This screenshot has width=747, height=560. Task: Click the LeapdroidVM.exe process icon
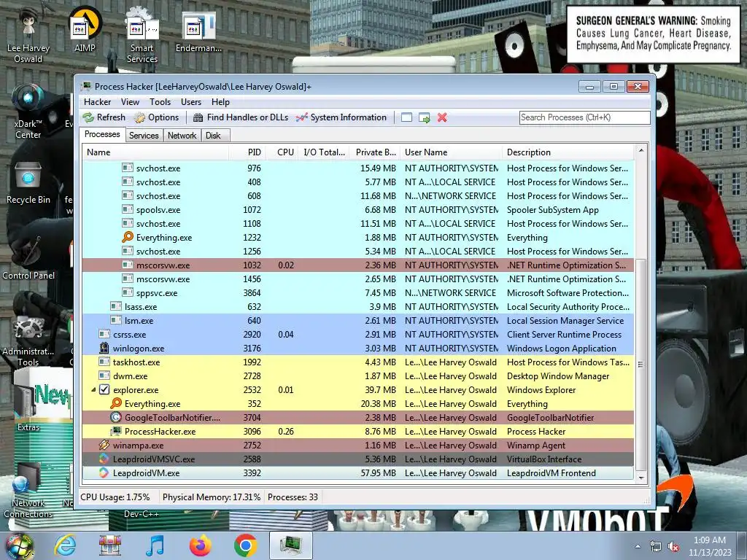pyautogui.click(x=104, y=472)
